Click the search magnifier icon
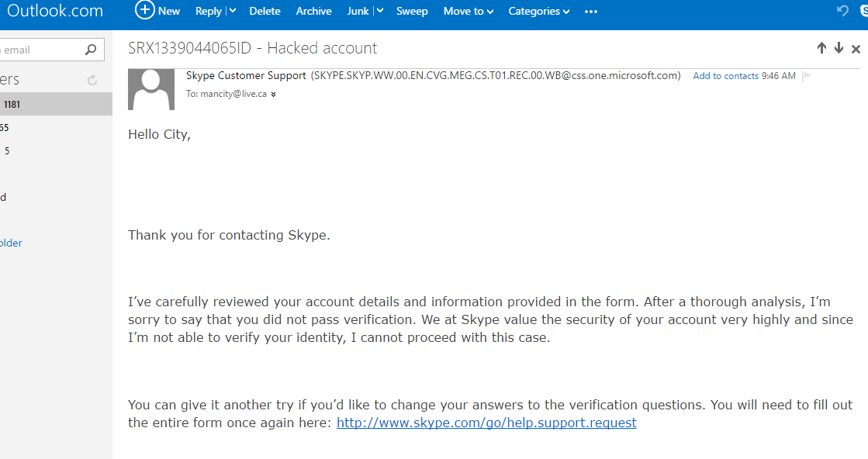868x459 pixels. pyautogui.click(x=91, y=50)
